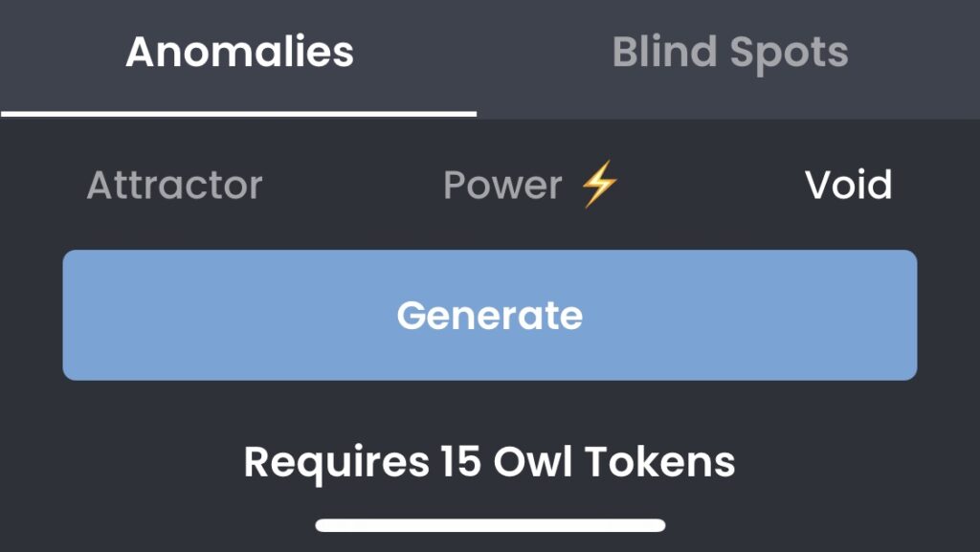Open the Anomalies tab
The height and width of the screenshot is (552, 980).
point(239,52)
